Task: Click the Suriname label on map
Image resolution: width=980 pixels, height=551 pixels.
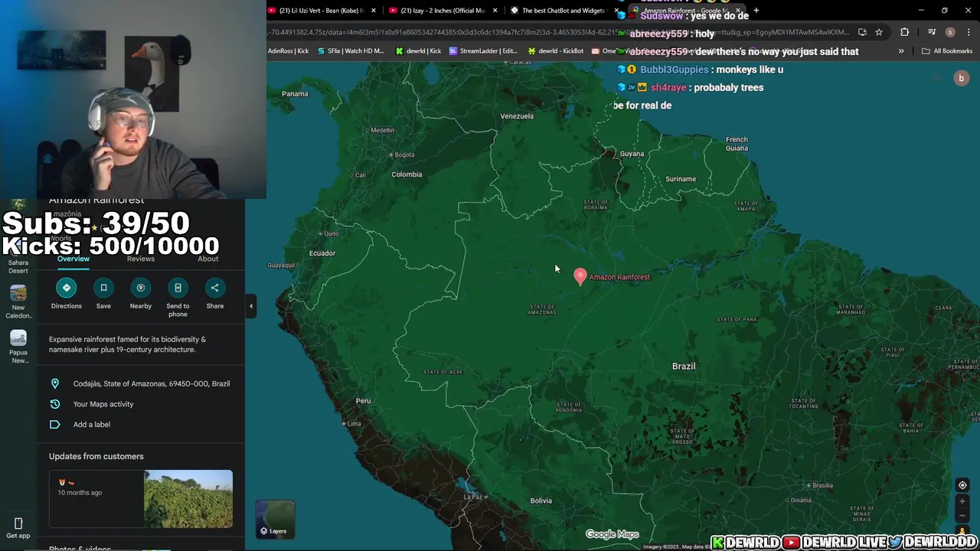Action: (x=681, y=179)
